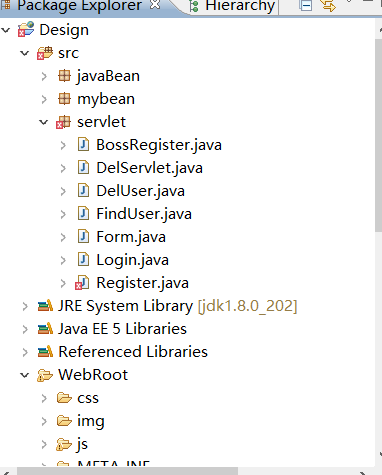This screenshot has height=475, width=382.
Task: Collapse the src folder node
Action: click(x=25, y=53)
